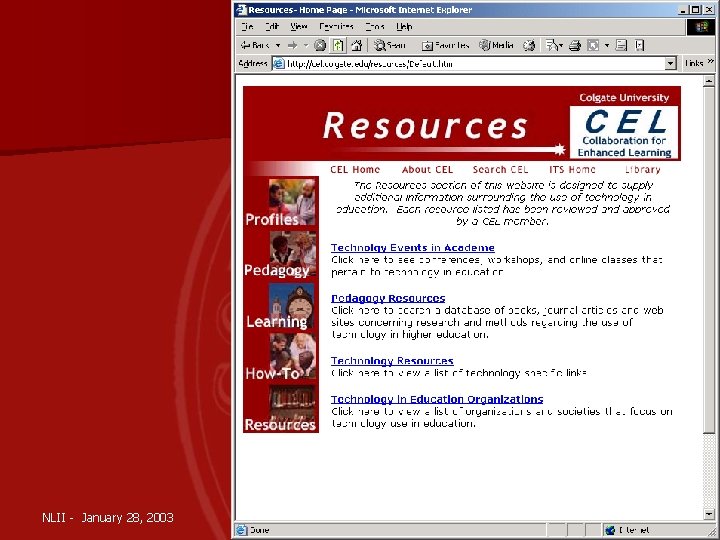Screen dimensions: 720x540
Task: Open the View menu
Action: tap(298, 27)
